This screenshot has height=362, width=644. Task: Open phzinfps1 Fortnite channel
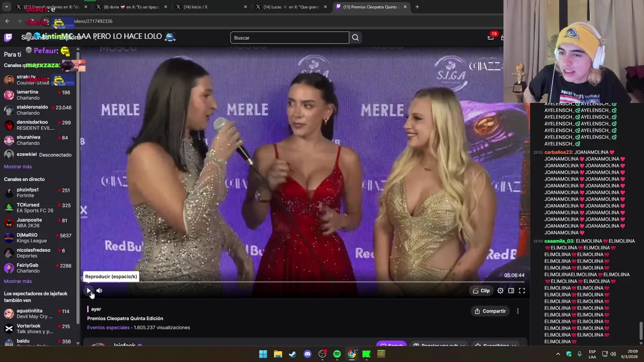39,193
